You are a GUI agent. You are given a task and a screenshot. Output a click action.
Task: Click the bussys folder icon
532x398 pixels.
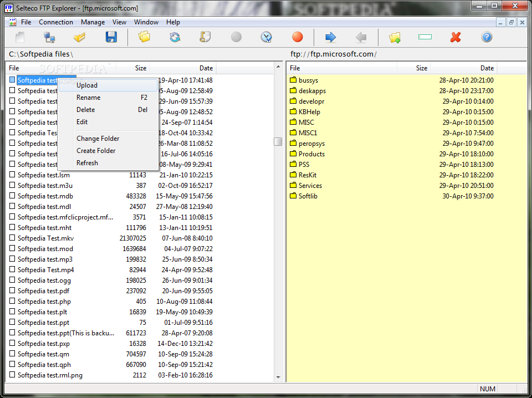pos(294,80)
